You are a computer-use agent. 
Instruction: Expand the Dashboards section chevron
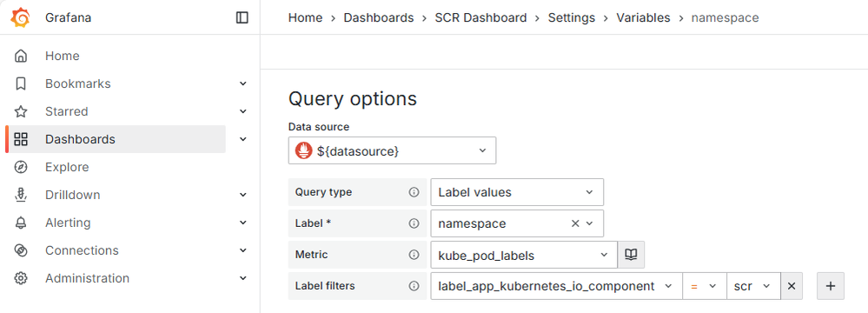[242, 139]
